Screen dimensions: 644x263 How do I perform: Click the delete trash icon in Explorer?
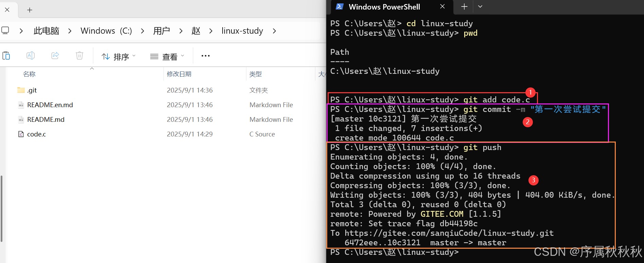(x=80, y=55)
